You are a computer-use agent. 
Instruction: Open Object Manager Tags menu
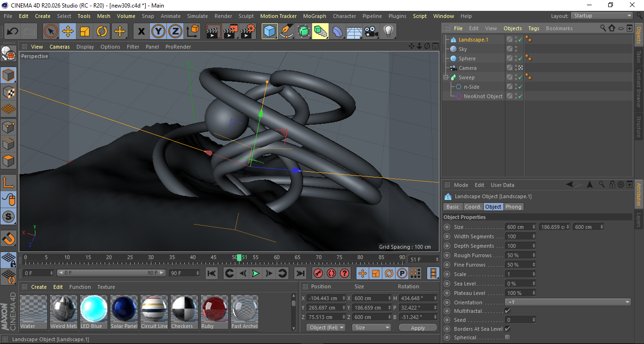point(534,28)
